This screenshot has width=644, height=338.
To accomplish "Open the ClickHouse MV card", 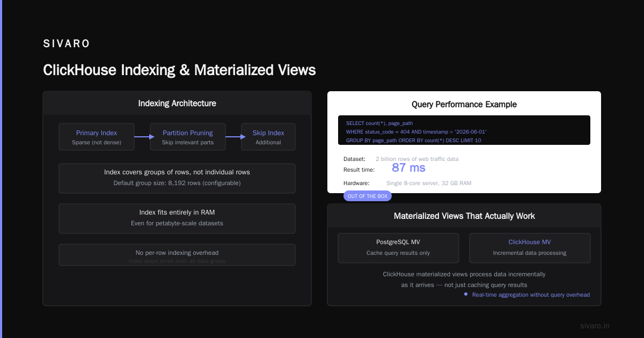I will (x=530, y=248).
